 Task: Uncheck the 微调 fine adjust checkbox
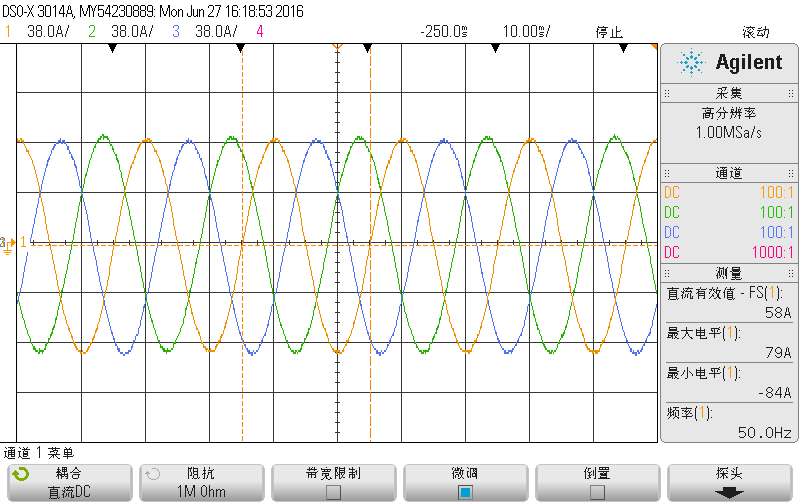click(x=465, y=492)
